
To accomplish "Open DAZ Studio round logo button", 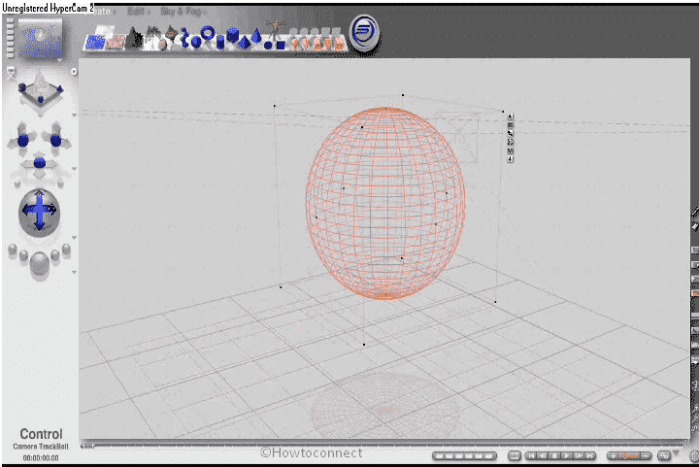I will (364, 32).
